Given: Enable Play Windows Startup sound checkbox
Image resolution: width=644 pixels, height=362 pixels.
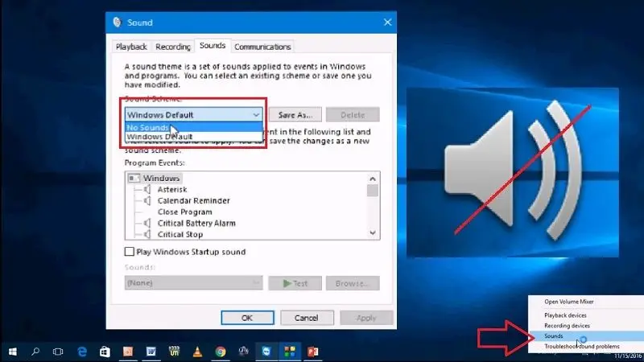Looking at the screenshot, I should click(x=130, y=252).
